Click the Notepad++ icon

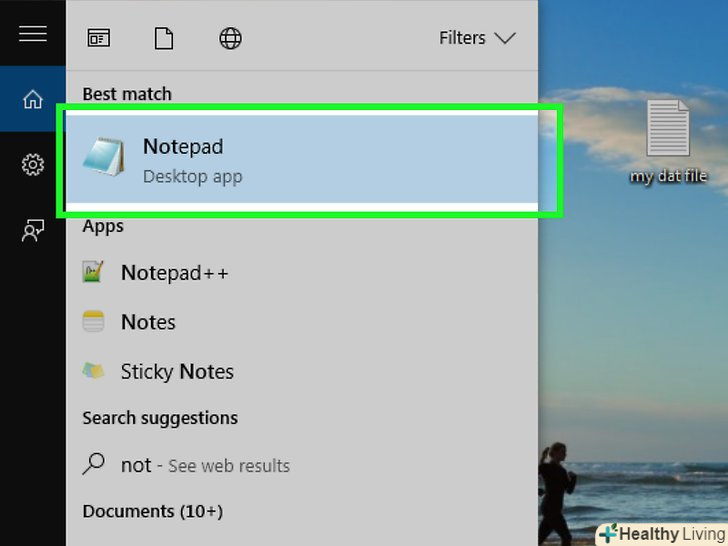click(93, 272)
